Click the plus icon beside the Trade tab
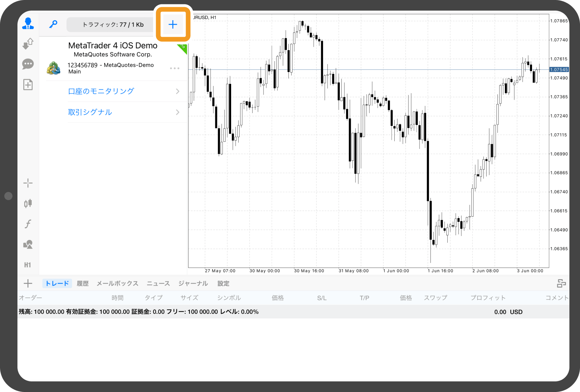580x392 pixels. click(x=28, y=283)
